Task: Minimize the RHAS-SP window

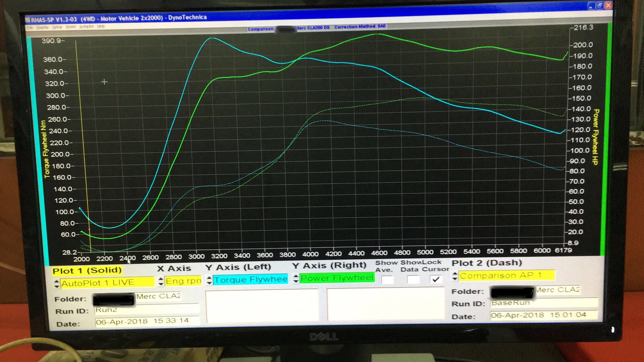Action: (x=591, y=6)
